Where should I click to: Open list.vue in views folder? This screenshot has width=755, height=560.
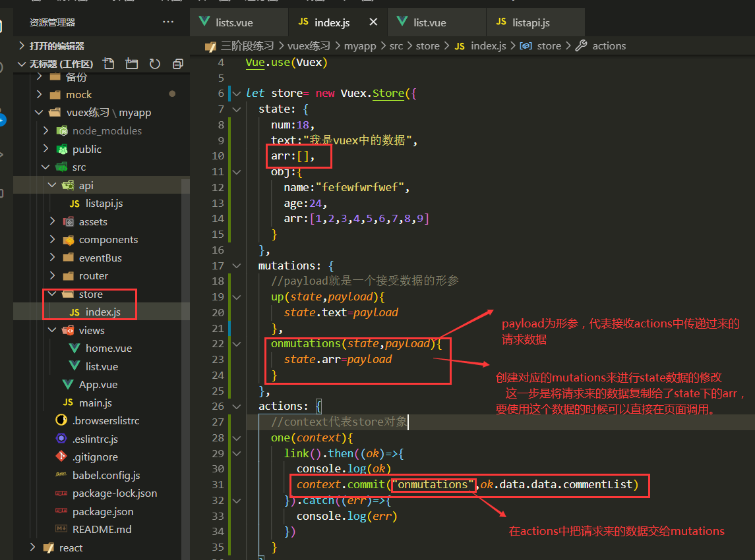click(101, 366)
